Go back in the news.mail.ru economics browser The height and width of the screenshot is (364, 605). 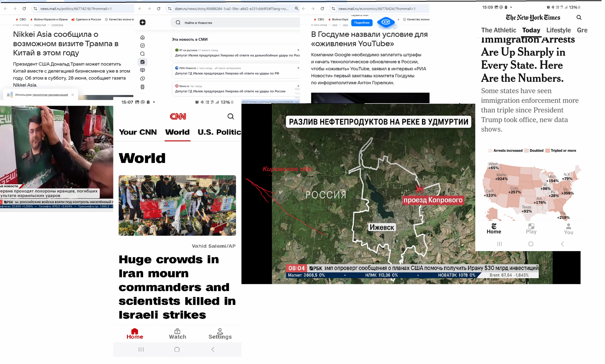303,9
